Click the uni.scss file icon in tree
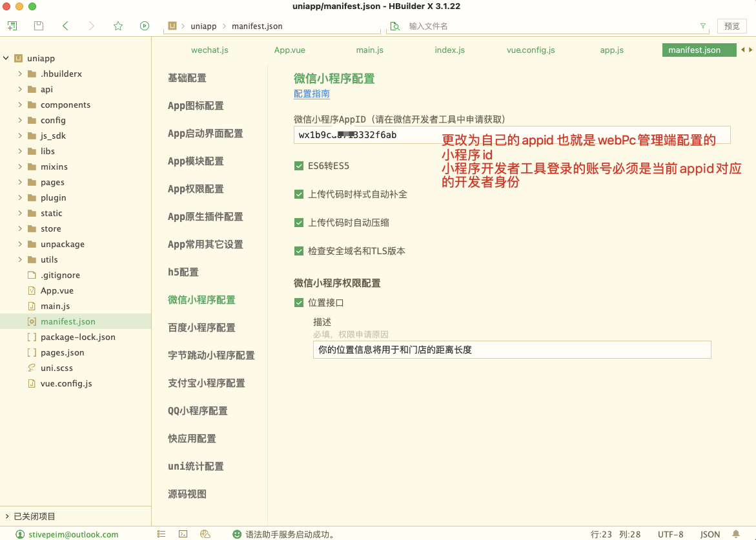 point(32,368)
